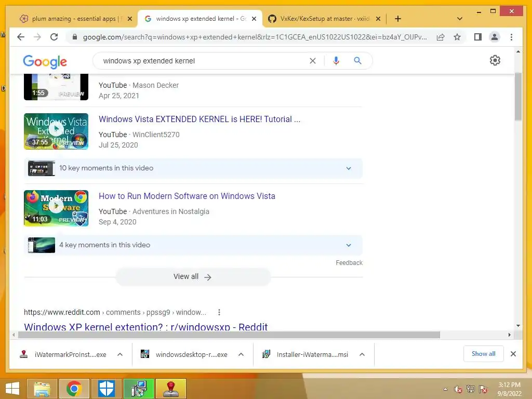
Task: Click the scroll right arrow
Action: (509, 335)
